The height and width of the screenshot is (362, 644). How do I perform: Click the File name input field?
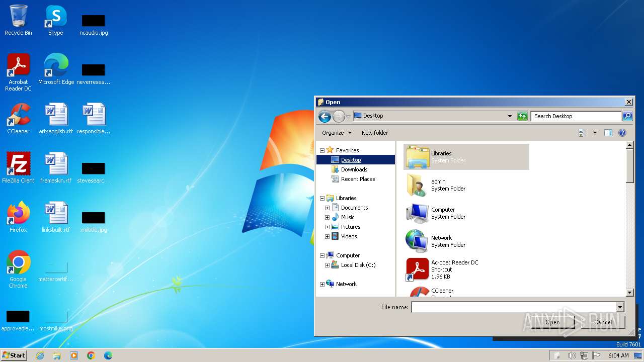(514, 307)
